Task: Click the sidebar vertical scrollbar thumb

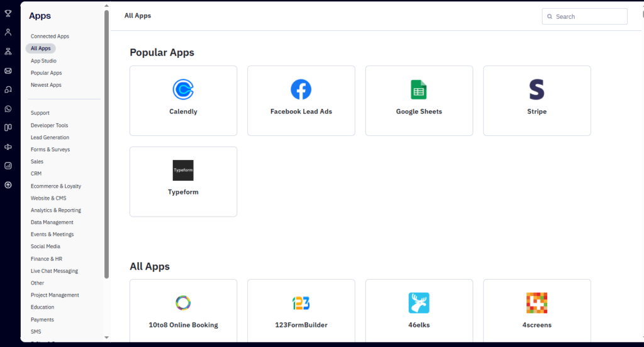Action: point(106,144)
